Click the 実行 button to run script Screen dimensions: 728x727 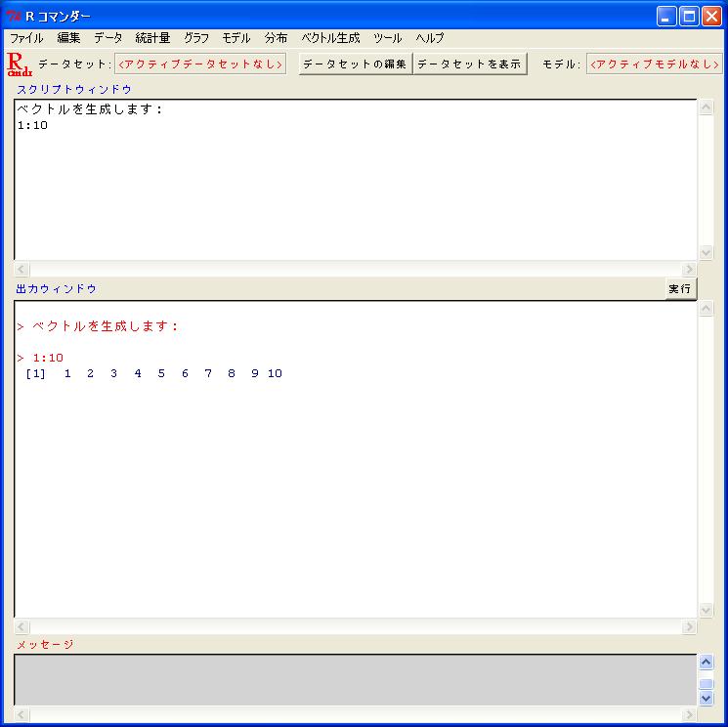[680, 289]
